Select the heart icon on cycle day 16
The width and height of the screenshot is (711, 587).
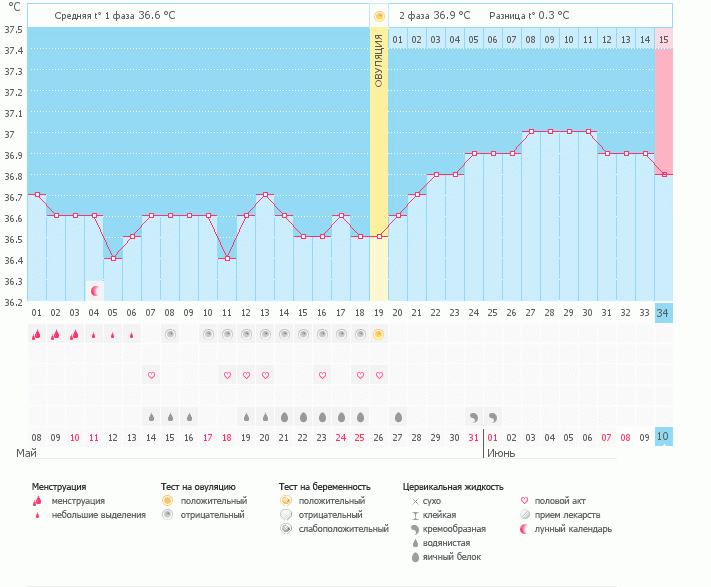pyautogui.click(x=322, y=375)
